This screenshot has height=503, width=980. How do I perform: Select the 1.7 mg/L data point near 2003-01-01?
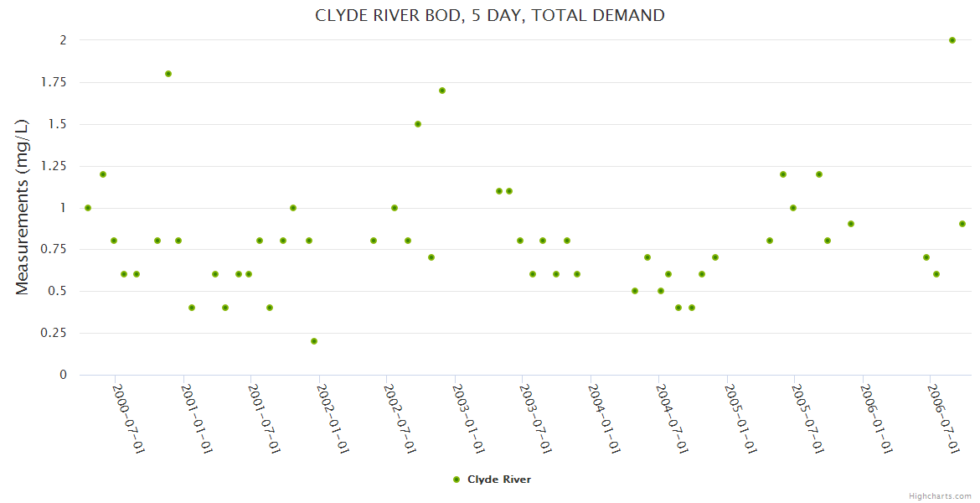[442, 91]
